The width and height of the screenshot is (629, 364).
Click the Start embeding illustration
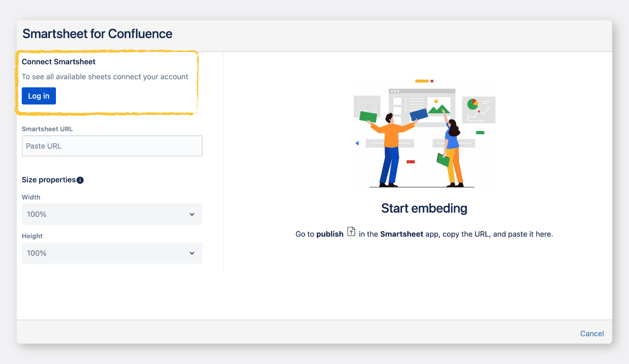pyautogui.click(x=424, y=133)
